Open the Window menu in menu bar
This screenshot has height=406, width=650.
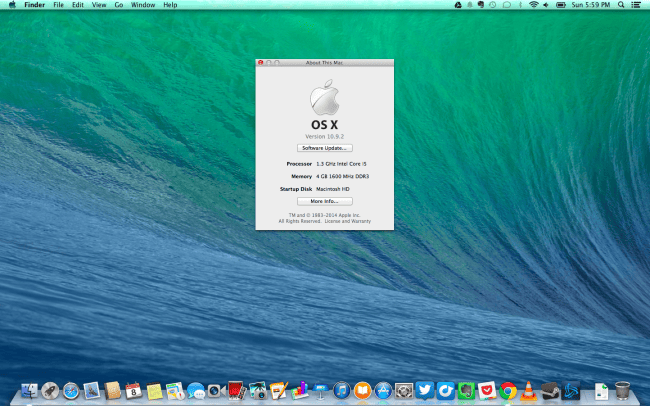pos(143,5)
